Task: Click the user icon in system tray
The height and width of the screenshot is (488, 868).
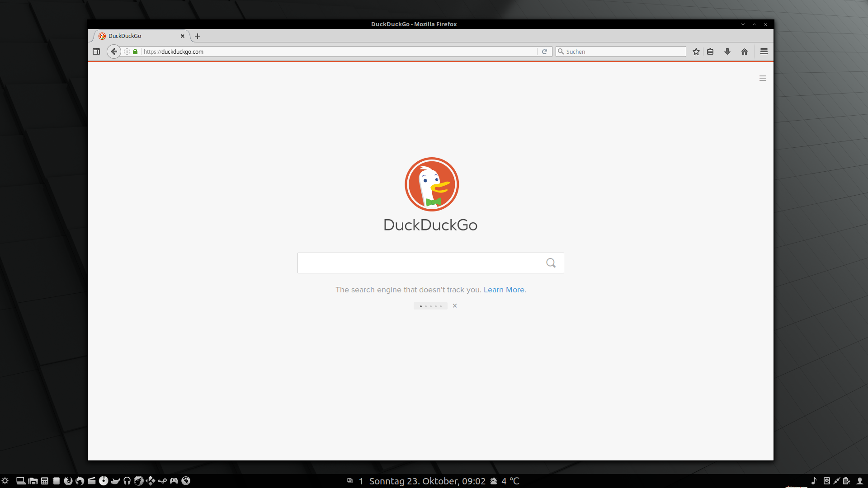Action: tap(860, 481)
